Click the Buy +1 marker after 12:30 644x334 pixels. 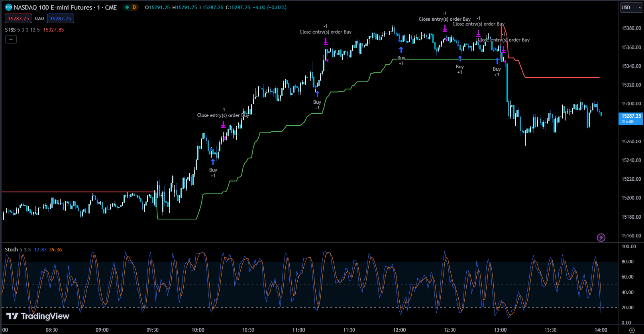pyautogui.click(x=460, y=65)
